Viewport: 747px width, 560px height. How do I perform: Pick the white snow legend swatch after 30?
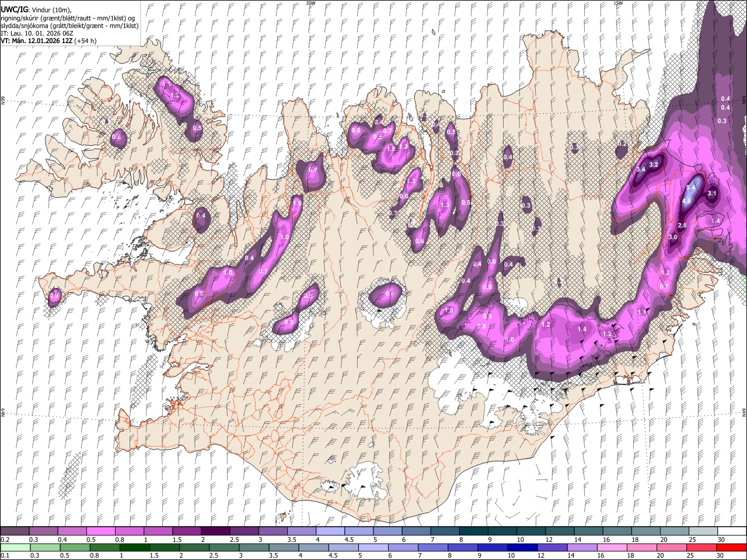click(731, 531)
